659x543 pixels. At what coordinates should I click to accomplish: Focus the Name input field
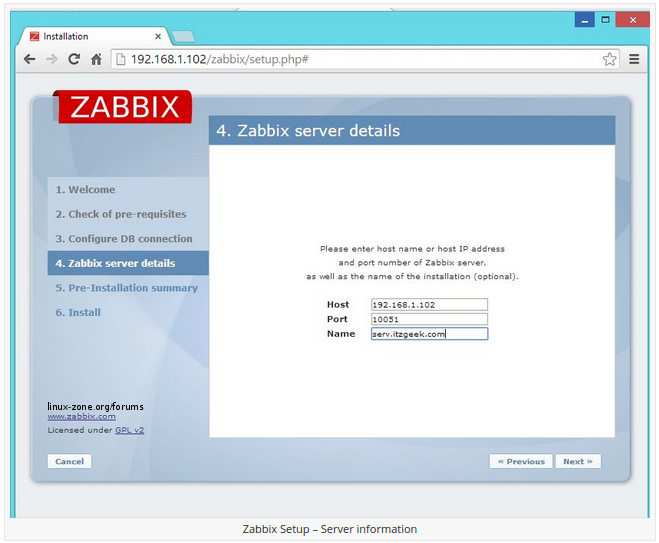click(x=428, y=334)
